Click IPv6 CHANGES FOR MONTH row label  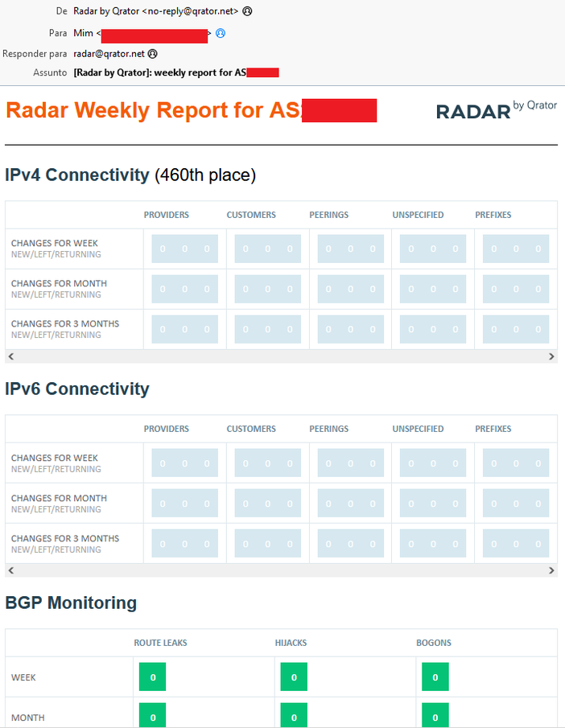coord(59,498)
